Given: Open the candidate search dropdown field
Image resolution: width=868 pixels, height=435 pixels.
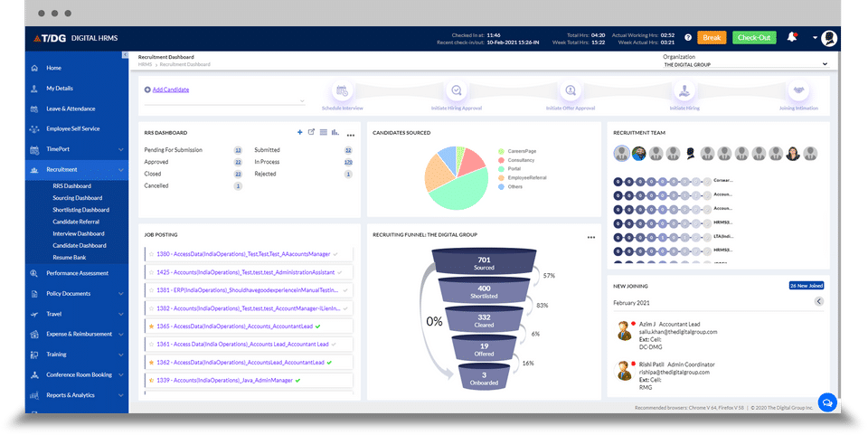Looking at the screenshot, I should [x=224, y=100].
